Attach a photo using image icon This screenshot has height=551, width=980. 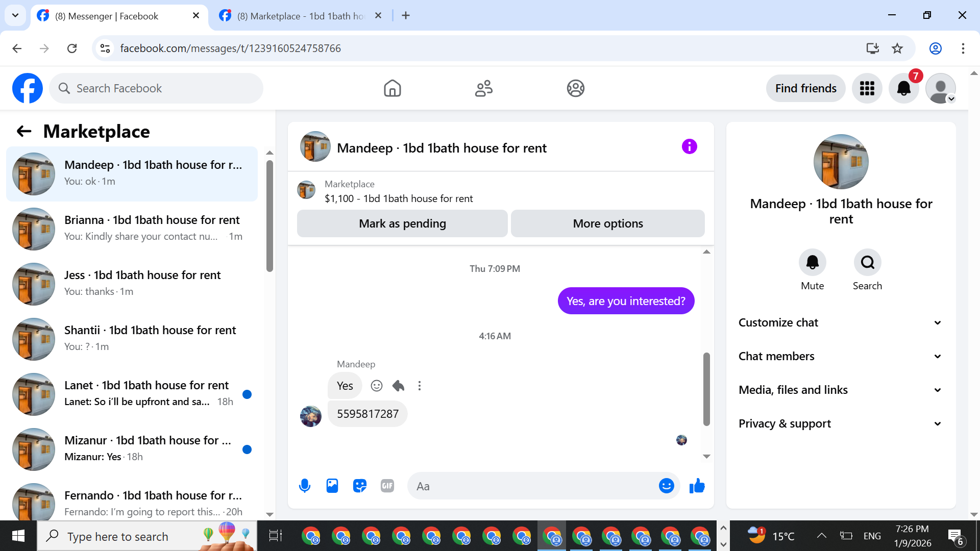(x=332, y=486)
